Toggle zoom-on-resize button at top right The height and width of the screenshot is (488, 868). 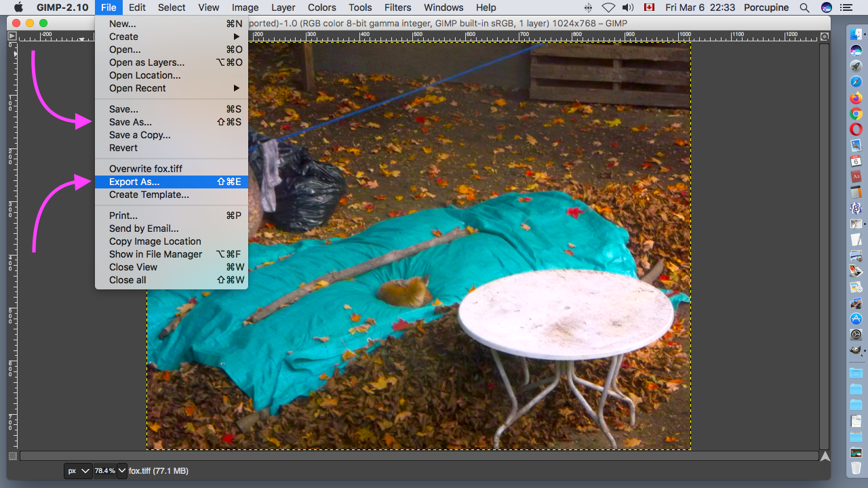[825, 37]
